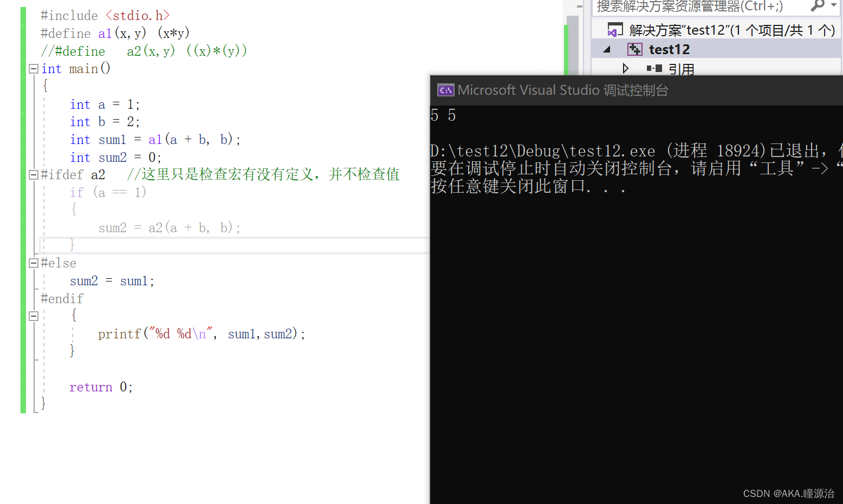Viewport: 843px width, 504px height.
Task: Collapse the int main() fold region
Action: [33, 68]
